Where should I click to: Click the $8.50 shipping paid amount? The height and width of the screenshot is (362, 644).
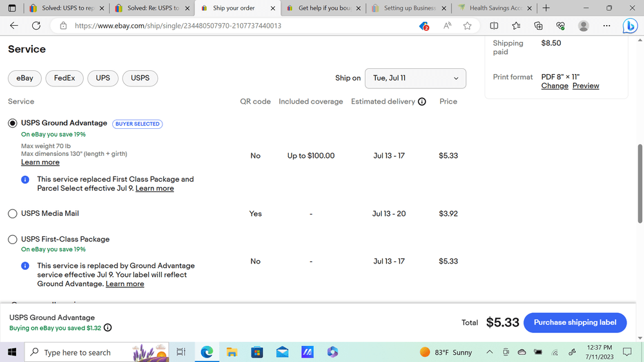(551, 43)
